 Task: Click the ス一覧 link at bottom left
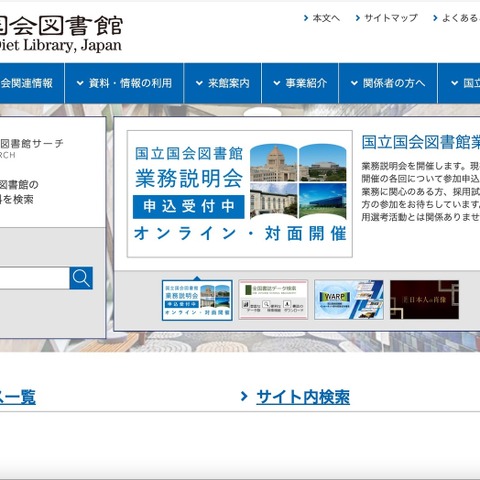tap(18, 397)
